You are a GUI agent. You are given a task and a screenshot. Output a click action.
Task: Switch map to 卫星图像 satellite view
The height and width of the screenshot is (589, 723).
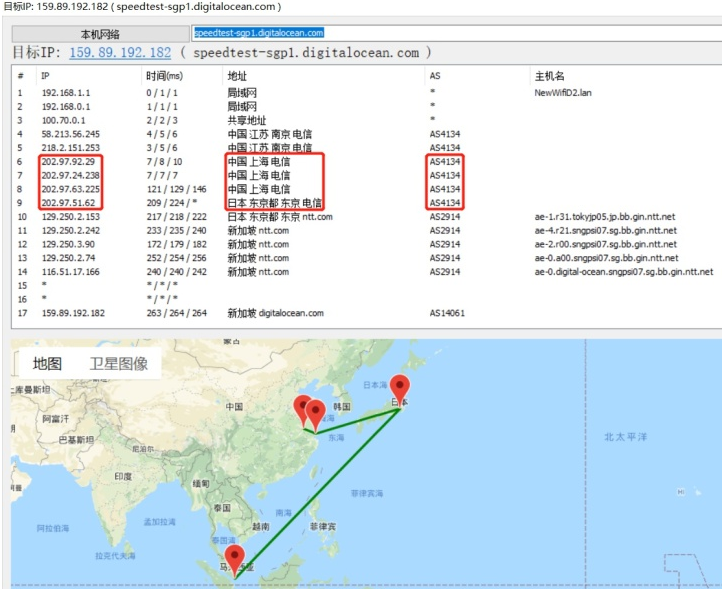pyautogui.click(x=118, y=364)
